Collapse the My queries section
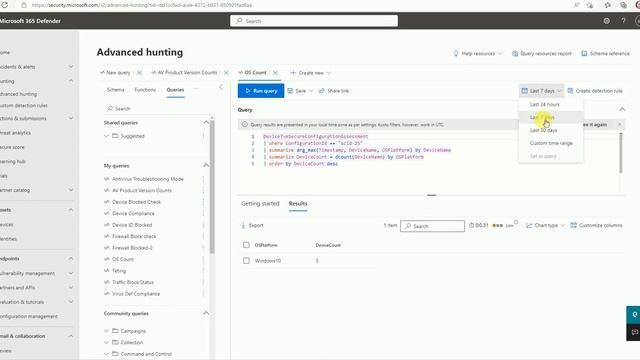640x360 pixels. [x=206, y=166]
